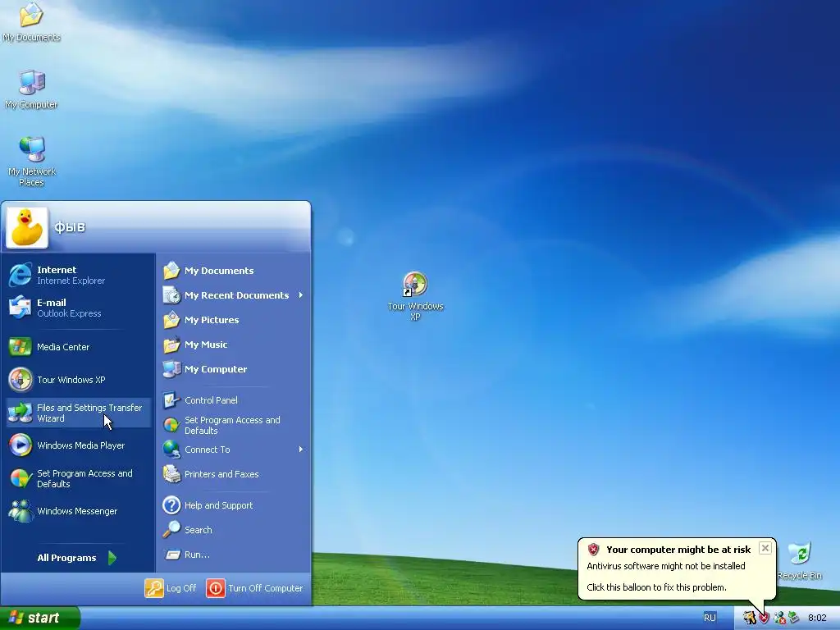This screenshot has height=630, width=840.
Task: Select My Network Places desktop icon
Action: (31, 162)
